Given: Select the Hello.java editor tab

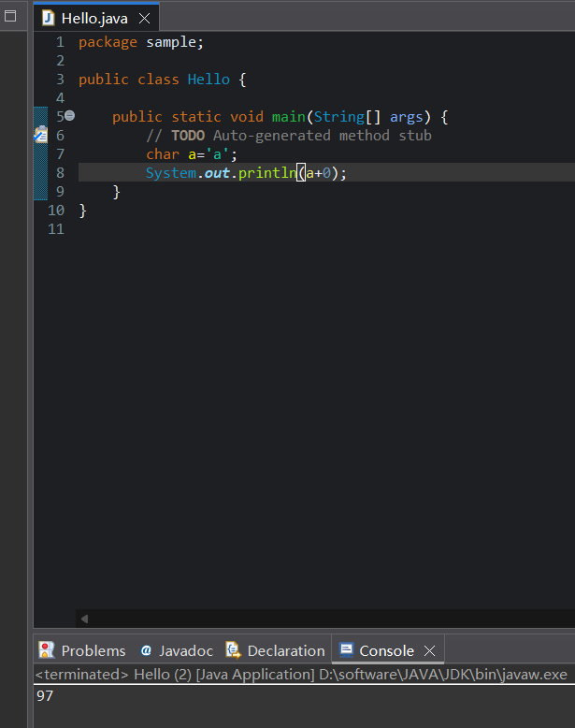Looking at the screenshot, I should click(96, 18).
